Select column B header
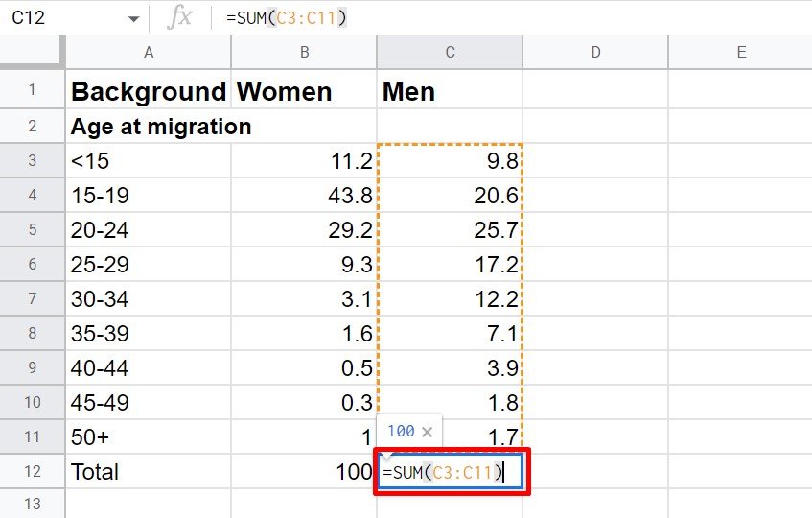 tap(304, 53)
